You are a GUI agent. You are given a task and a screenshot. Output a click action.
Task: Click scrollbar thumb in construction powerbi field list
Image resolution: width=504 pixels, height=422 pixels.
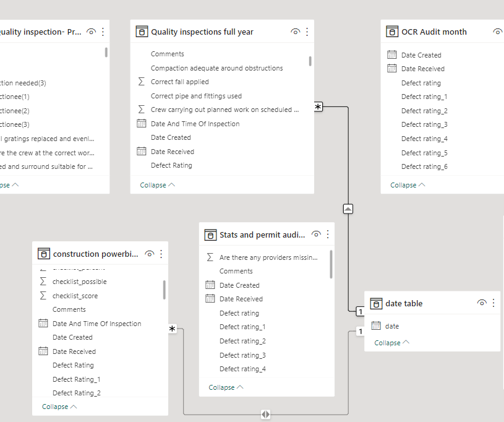coord(164,290)
